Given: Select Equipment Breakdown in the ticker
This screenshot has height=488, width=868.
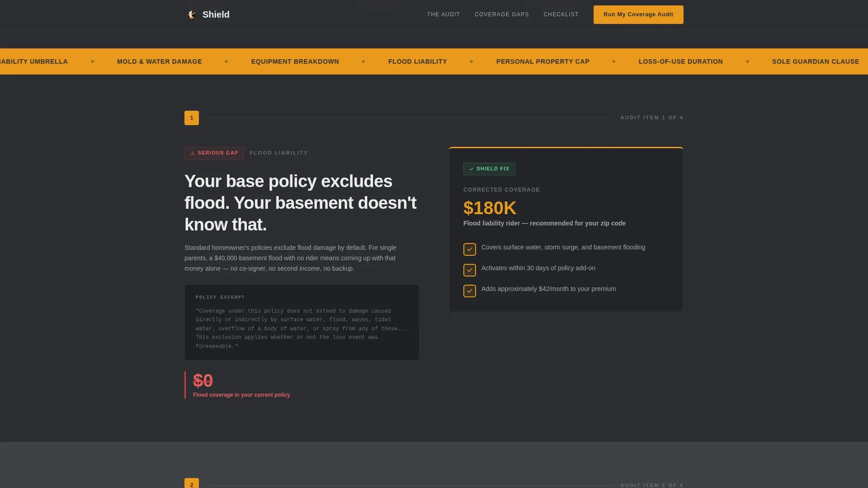Looking at the screenshot, I should click(x=295, y=61).
